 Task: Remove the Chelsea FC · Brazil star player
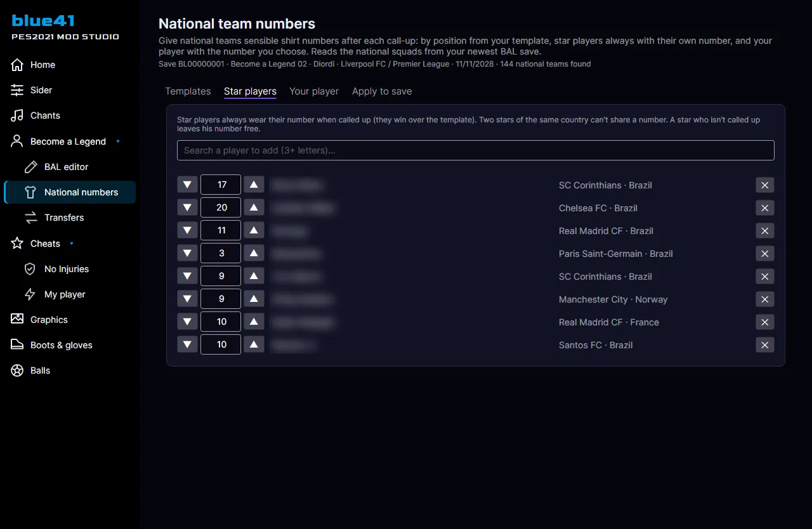[x=765, y=208]
